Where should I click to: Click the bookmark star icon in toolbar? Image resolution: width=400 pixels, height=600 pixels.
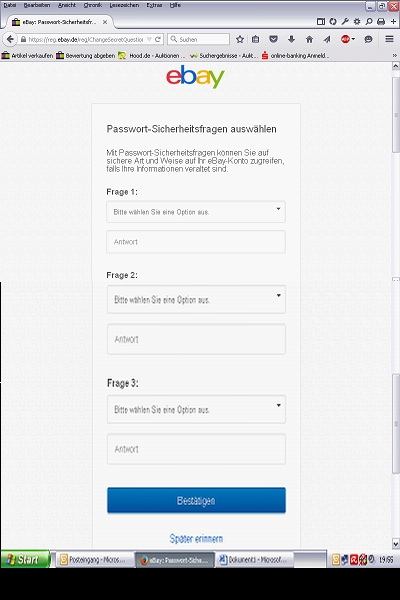point(240,39)
